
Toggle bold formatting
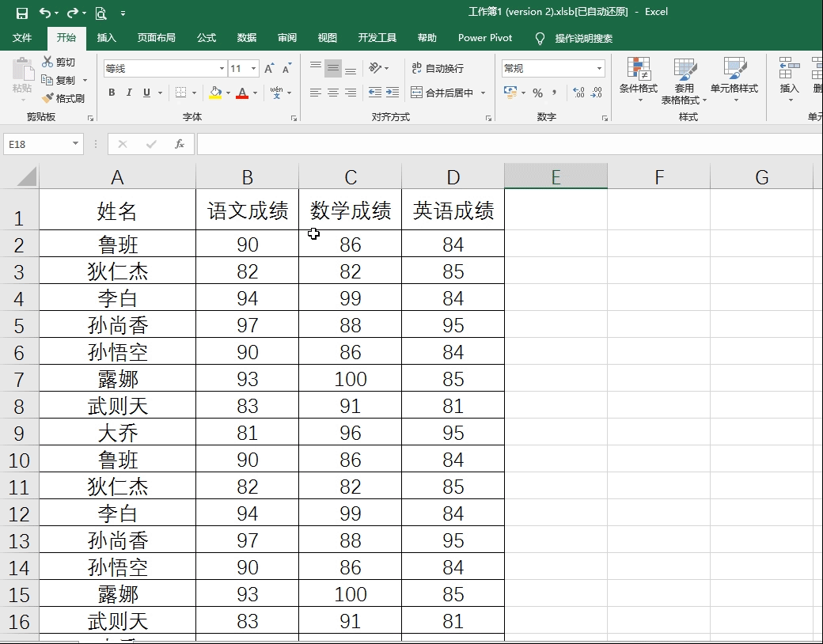click(112, 93)
